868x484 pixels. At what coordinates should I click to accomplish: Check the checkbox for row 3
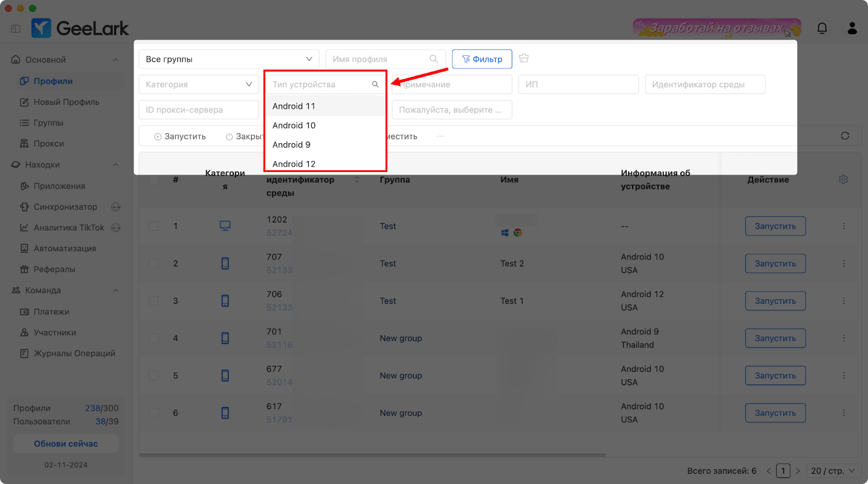(154, 301)
